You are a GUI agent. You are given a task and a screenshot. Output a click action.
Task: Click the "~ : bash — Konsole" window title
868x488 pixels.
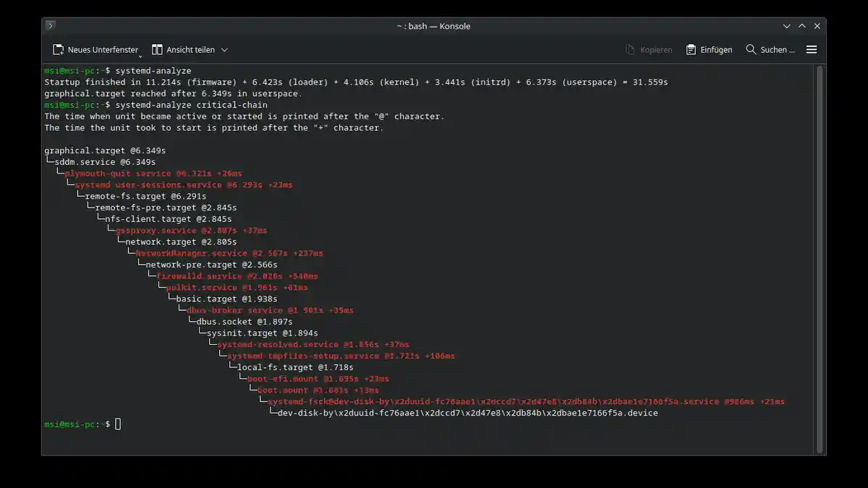click(x=433, y=26)
